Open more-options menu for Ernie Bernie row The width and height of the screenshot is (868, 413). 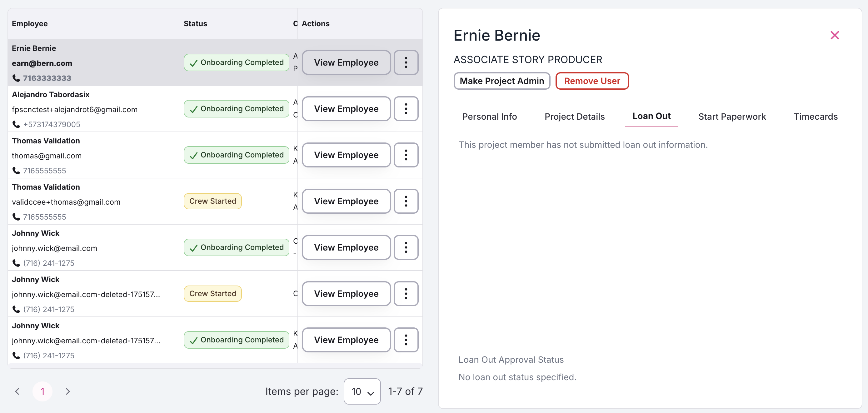click(x=406, y=62)
